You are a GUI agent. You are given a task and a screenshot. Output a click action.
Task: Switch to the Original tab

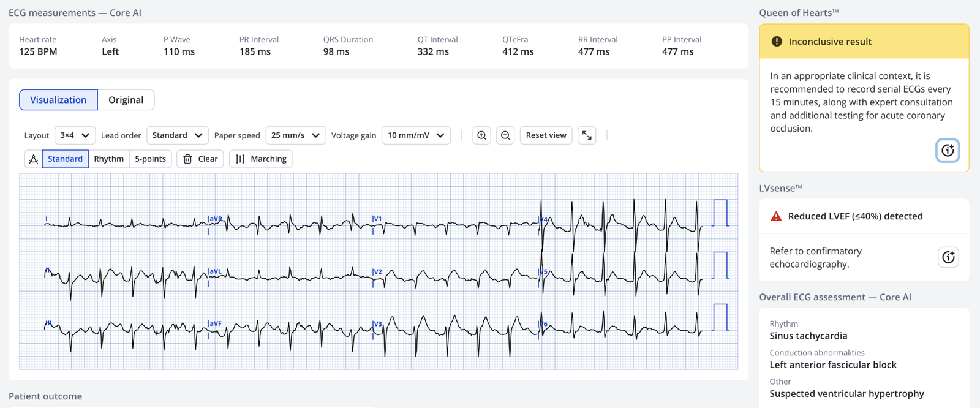pyautogui.click(x=126, y=100)
